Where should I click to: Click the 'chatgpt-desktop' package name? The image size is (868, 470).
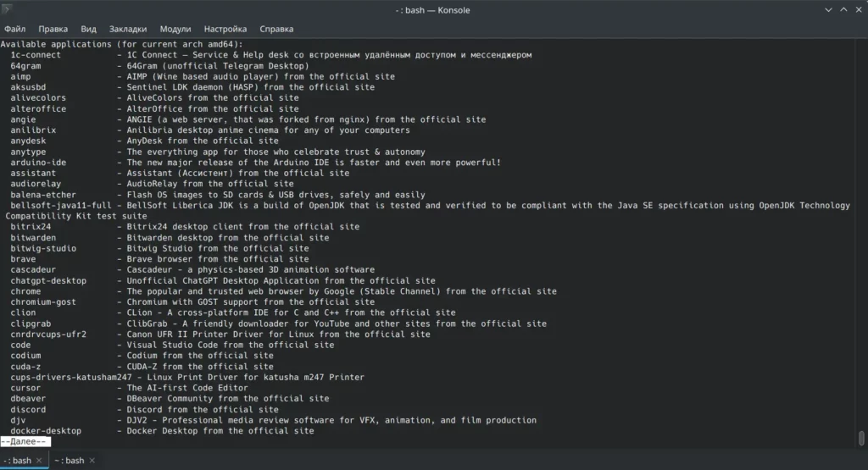tap(48, 281)
